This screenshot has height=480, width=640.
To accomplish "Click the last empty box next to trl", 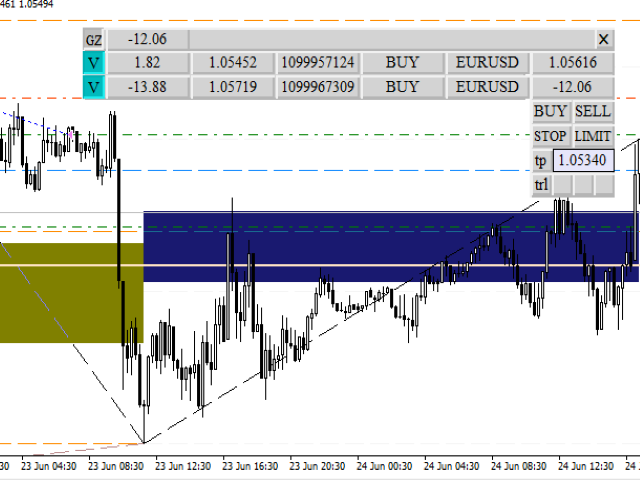I will pos(604,185).
